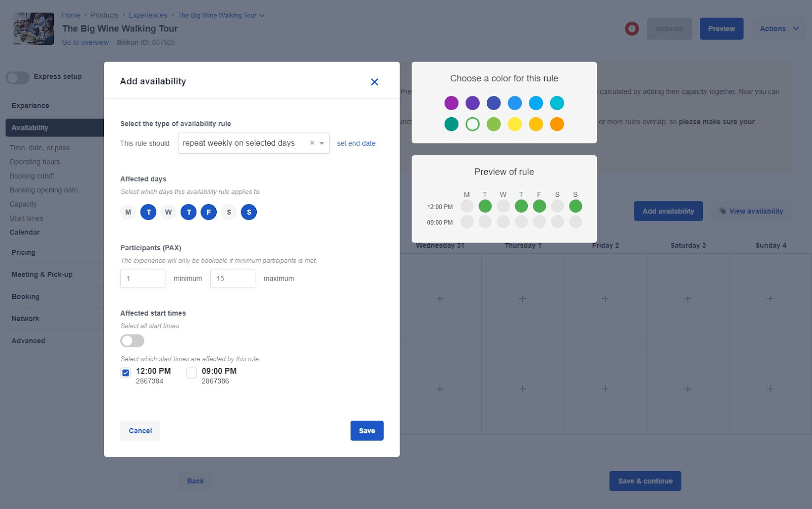Click the Big Wine Walking Tour thumbnail image
The height and width of the screenshot is (509, 812).
coord(32,28)
